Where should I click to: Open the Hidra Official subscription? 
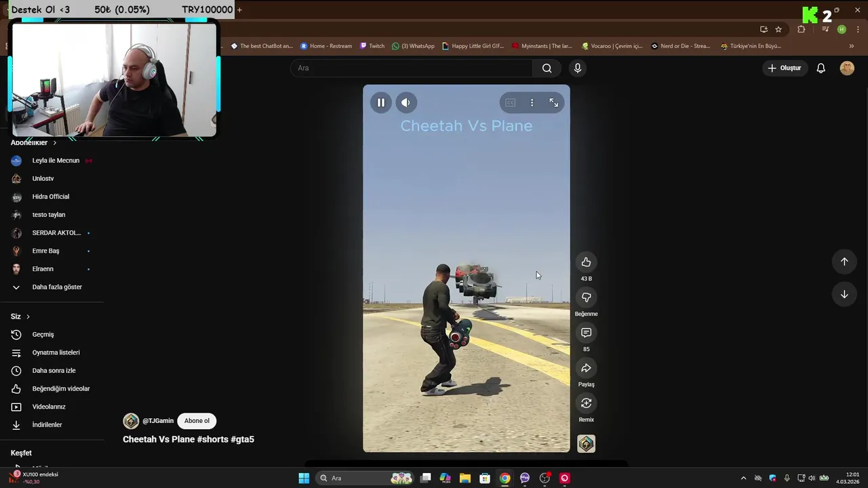(52, 197)
